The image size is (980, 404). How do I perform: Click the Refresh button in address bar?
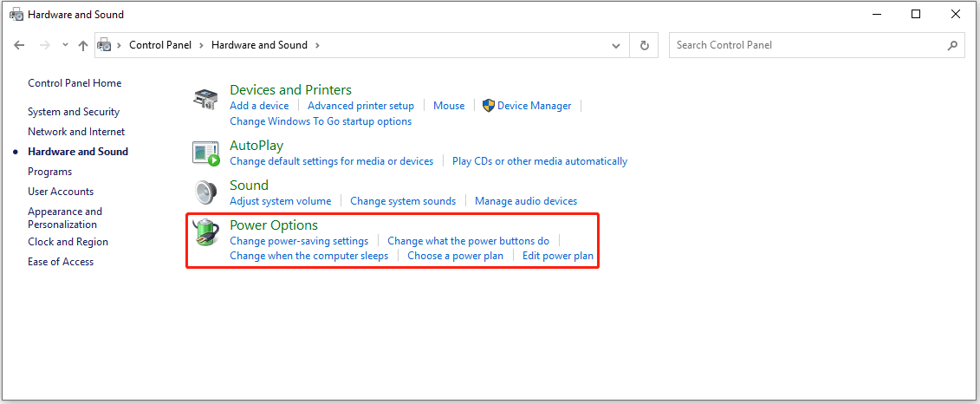645,45
